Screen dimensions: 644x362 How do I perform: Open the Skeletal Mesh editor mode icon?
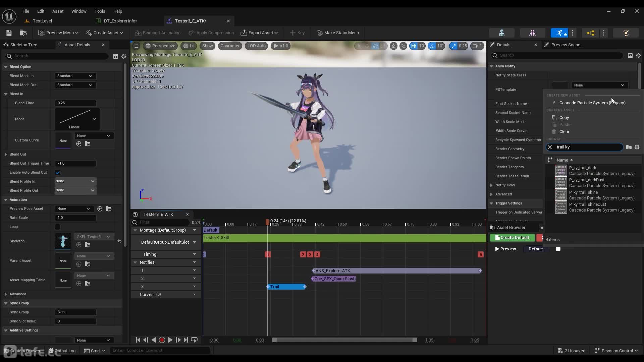click(532, 33)
